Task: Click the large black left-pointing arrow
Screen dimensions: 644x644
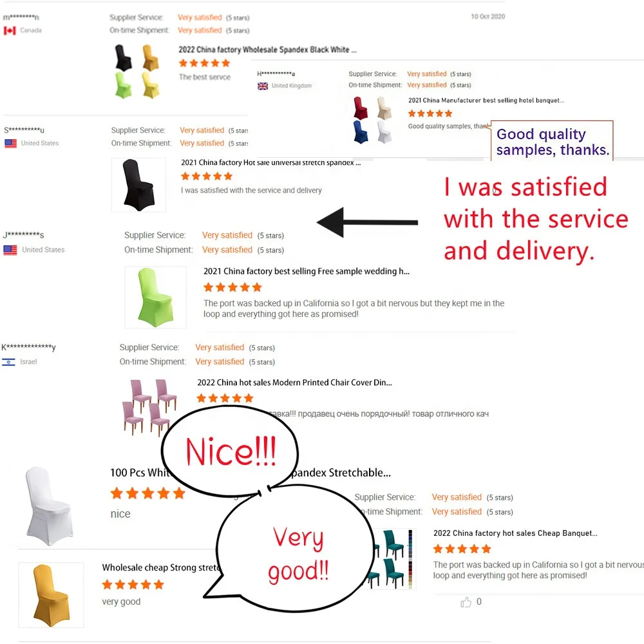Action: (367, 222)
